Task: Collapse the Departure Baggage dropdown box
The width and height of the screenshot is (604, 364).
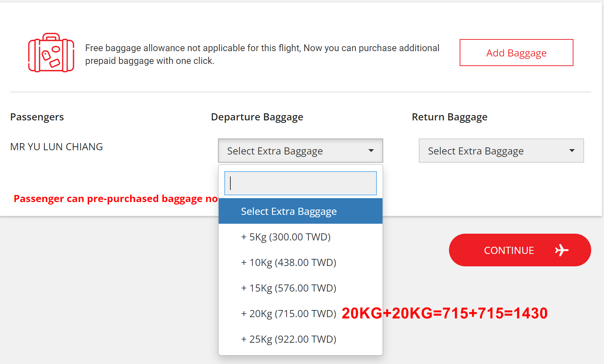Action: pyautogui.click(x=300, y=151)
